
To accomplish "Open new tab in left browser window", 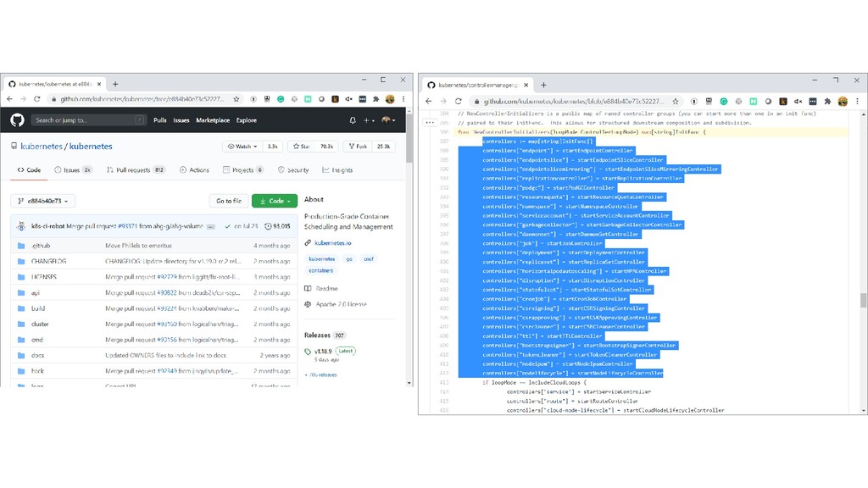I will click(x=115, y=84).
